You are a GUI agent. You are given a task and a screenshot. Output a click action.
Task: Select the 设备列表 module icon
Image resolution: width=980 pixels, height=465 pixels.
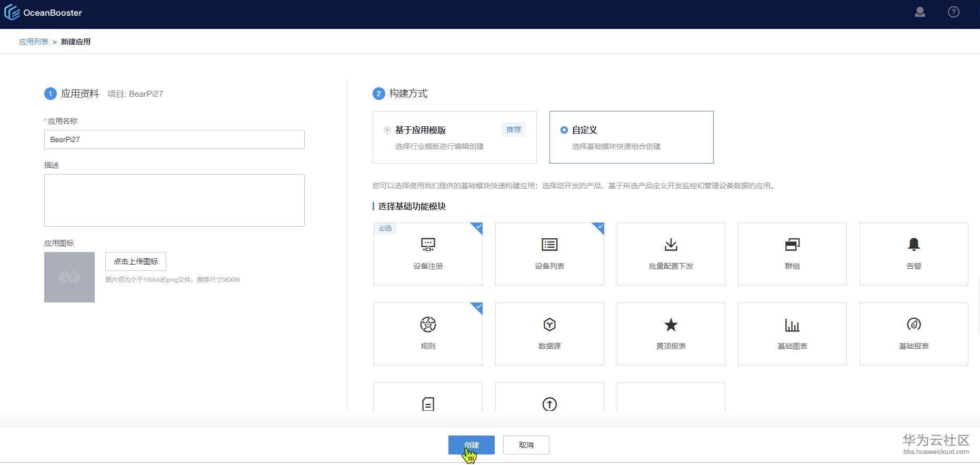(549, 245)
